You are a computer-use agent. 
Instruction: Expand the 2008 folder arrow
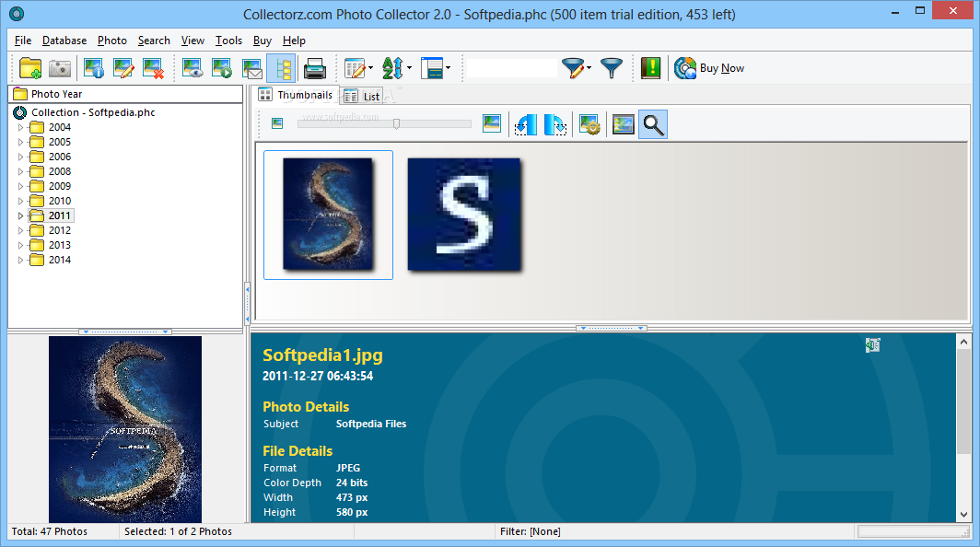pyautogui.click(x=20, y=171)
